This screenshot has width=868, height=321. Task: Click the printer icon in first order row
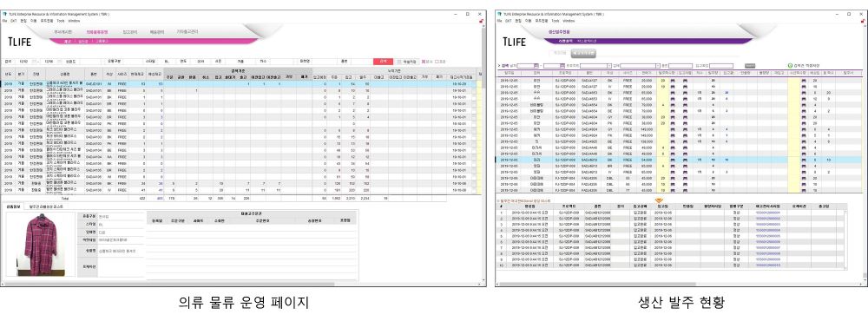tap(673, 80)
